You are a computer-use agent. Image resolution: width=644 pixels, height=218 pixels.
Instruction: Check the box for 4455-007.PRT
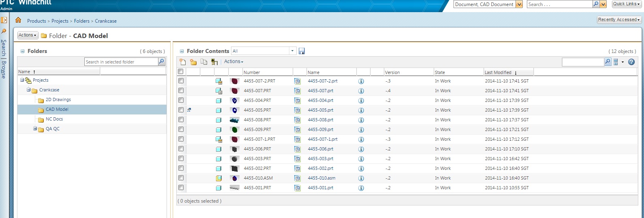[181, 91]
